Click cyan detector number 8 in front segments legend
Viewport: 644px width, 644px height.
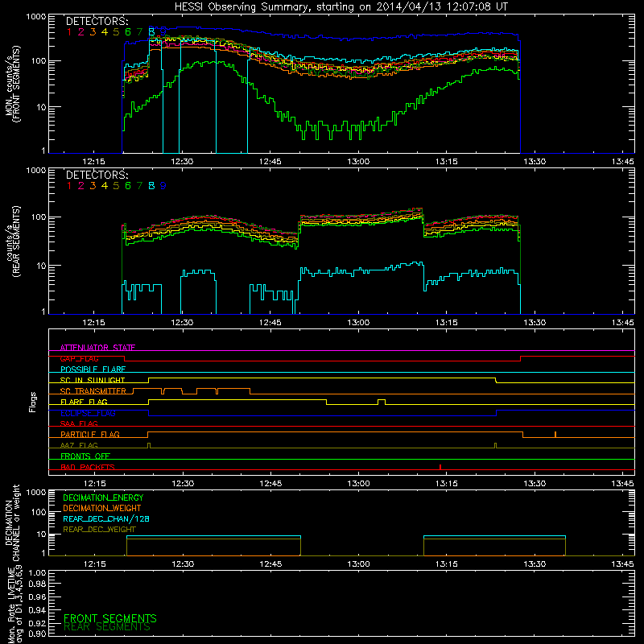[151, 31]
